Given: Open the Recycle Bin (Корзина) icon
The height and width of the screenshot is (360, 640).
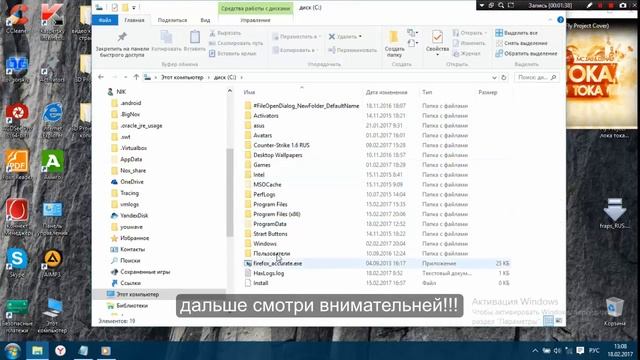Looking at the screenshot, I should click(x=615, y=311).
